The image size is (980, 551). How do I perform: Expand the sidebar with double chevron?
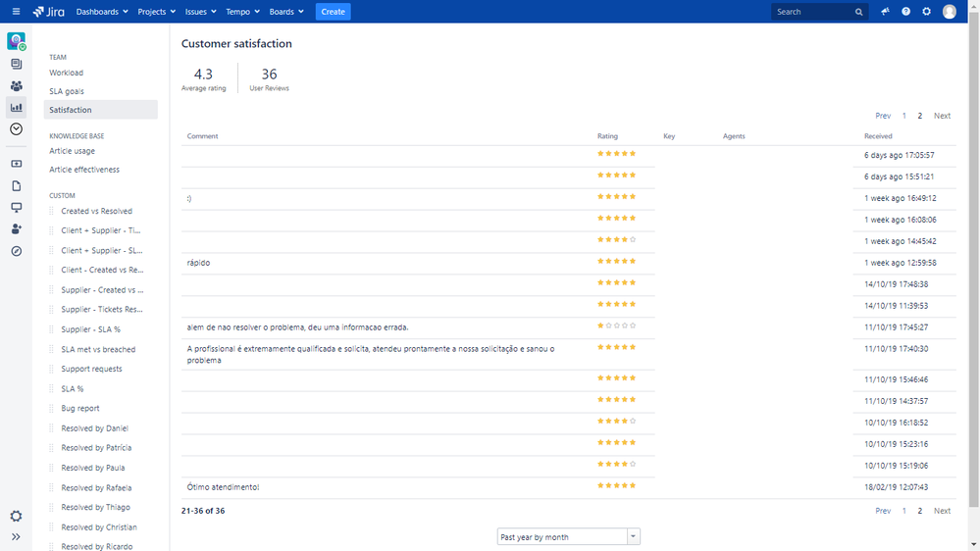click(x=17, y=536)
